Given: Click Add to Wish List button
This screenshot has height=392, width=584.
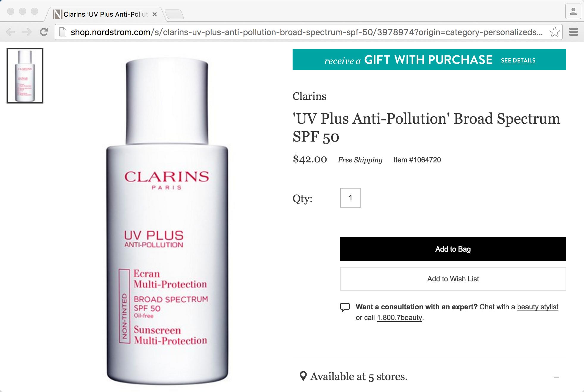Looking at the screenshot, I should (x=453, y=279).
